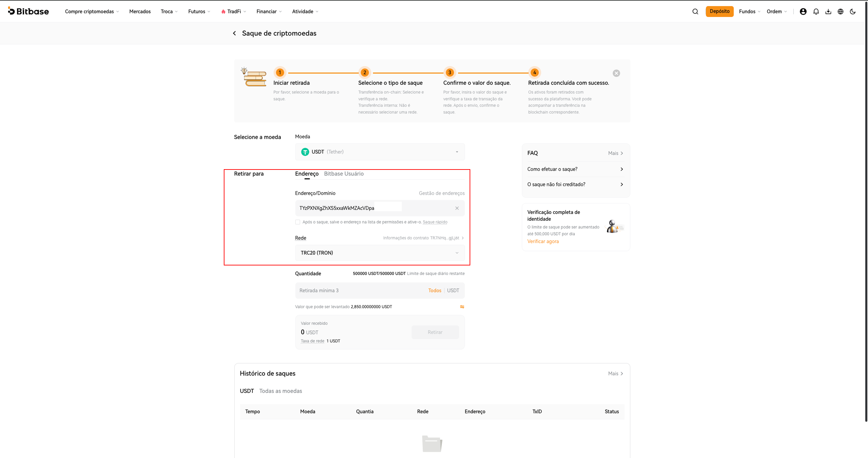The width and height of the screenshot is (868, 458).
Task: Click the Status column header
Action: tap(611, 412)
